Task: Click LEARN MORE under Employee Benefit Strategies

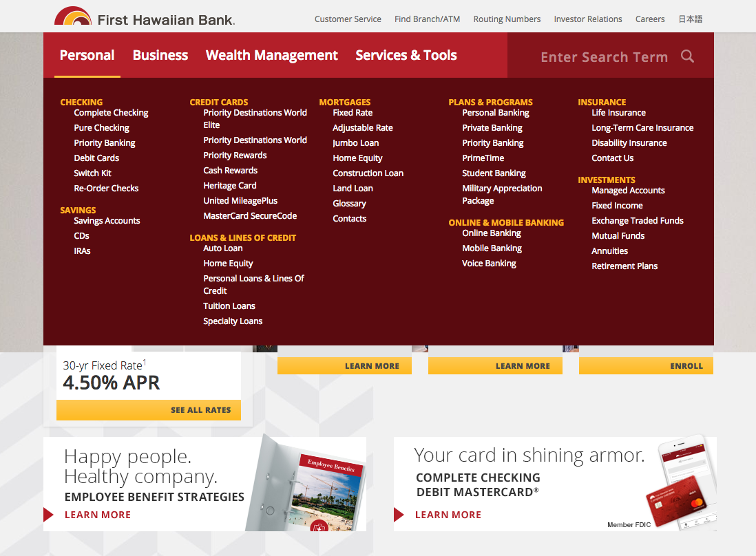Action: pos(98,515)
